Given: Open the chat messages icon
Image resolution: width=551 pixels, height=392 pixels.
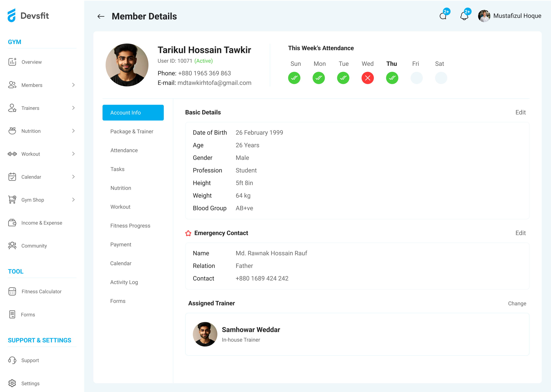Looking at the screenshot, I should (443, 16).
